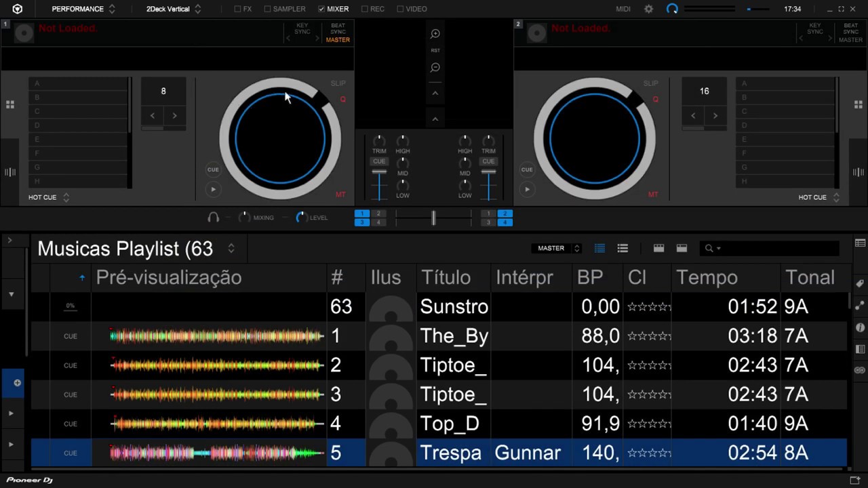Toggle MIXER panel checkbox
Viewport: 868px width, 488px height.
point(321,9)
